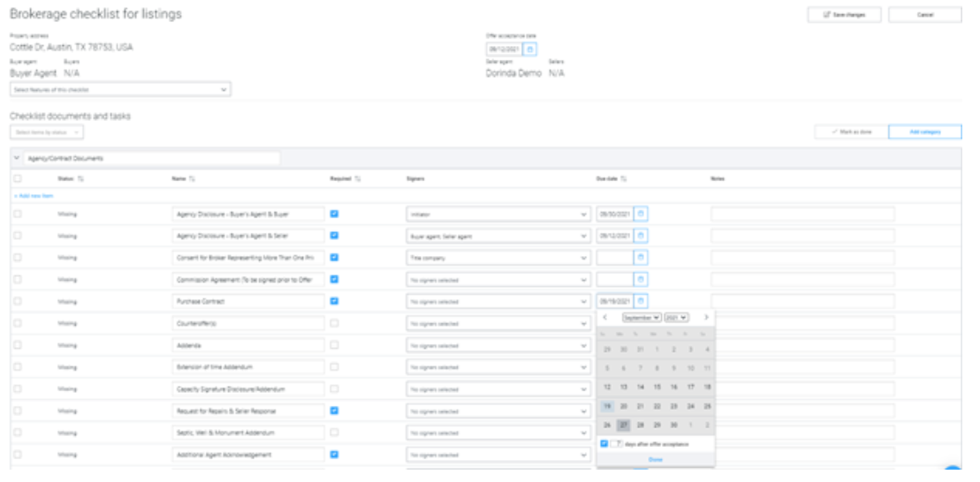Open calendar for Consent for Broker row

point(642,257)
